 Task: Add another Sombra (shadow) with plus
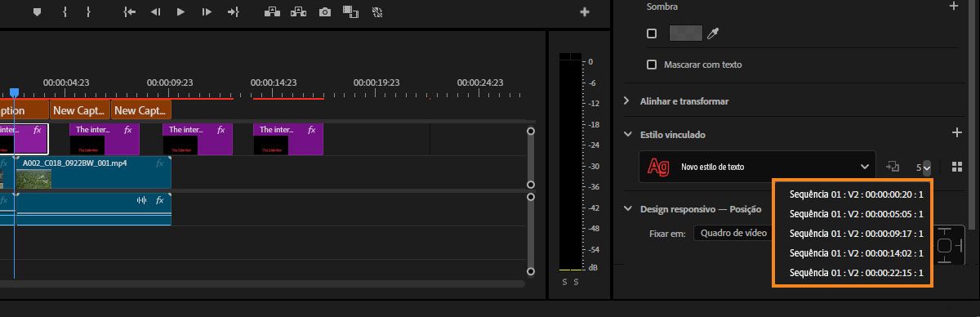953,6
